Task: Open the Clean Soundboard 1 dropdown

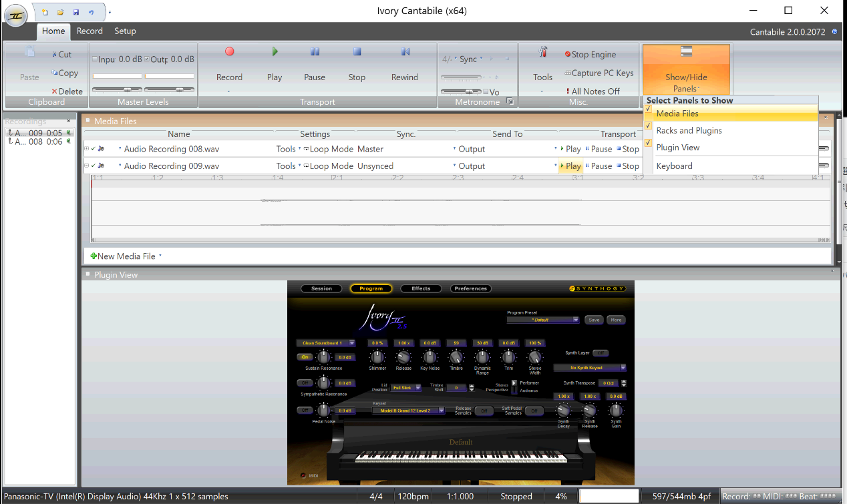Action: pyautogui.click(x=325, y=343)
